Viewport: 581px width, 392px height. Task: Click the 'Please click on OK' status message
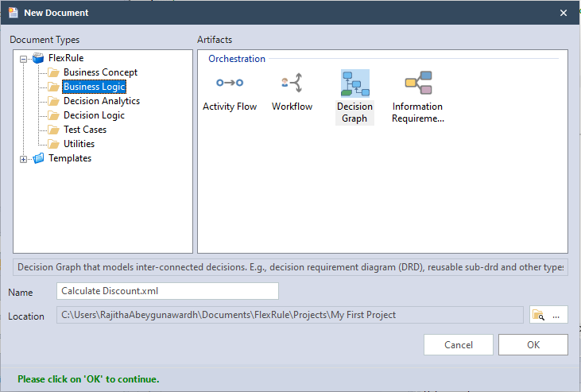click(x=88, y=379)
